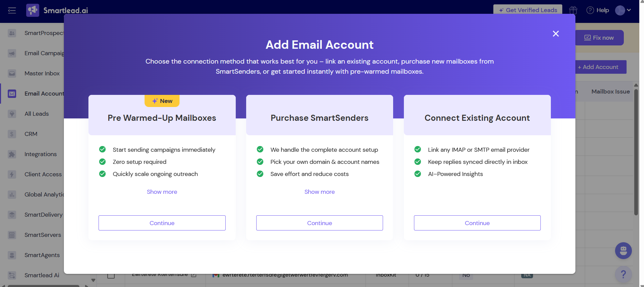Click the Master Inbox sidebar icon
644x287 pixels.
click(12, 73)
